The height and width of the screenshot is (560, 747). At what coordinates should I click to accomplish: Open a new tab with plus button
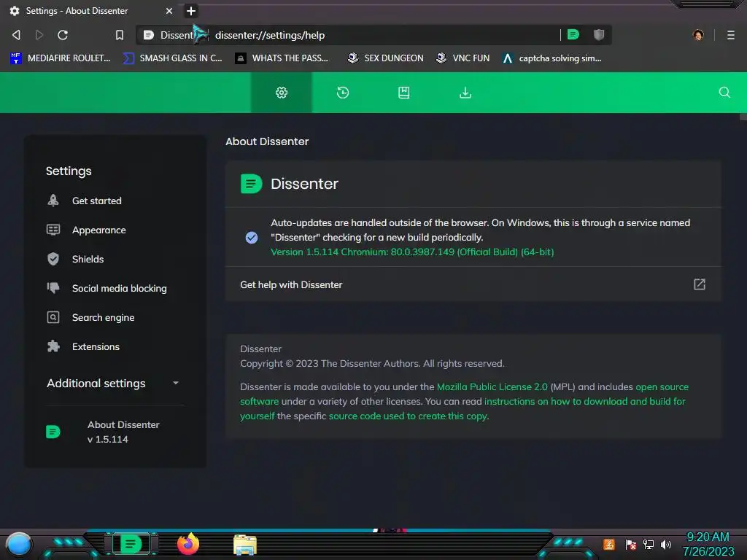(190, 10)
